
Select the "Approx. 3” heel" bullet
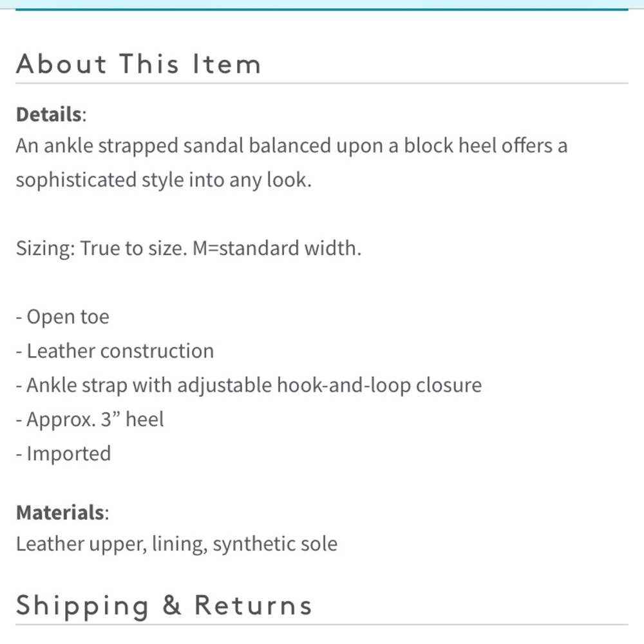point(90,419)
